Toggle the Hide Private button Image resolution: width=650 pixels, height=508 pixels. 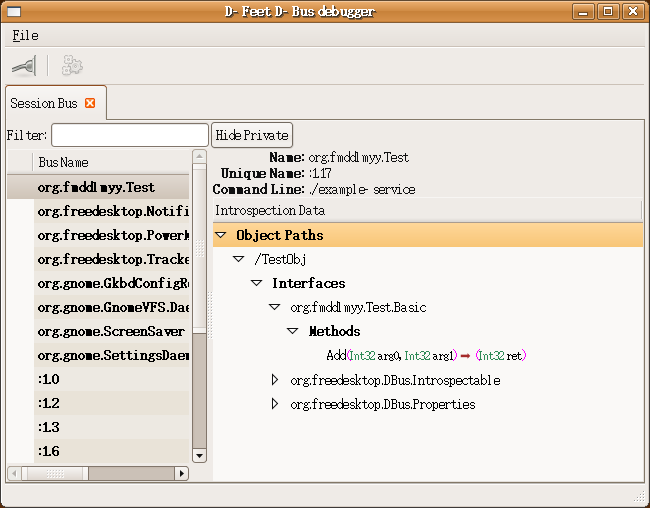click(252, 135)
